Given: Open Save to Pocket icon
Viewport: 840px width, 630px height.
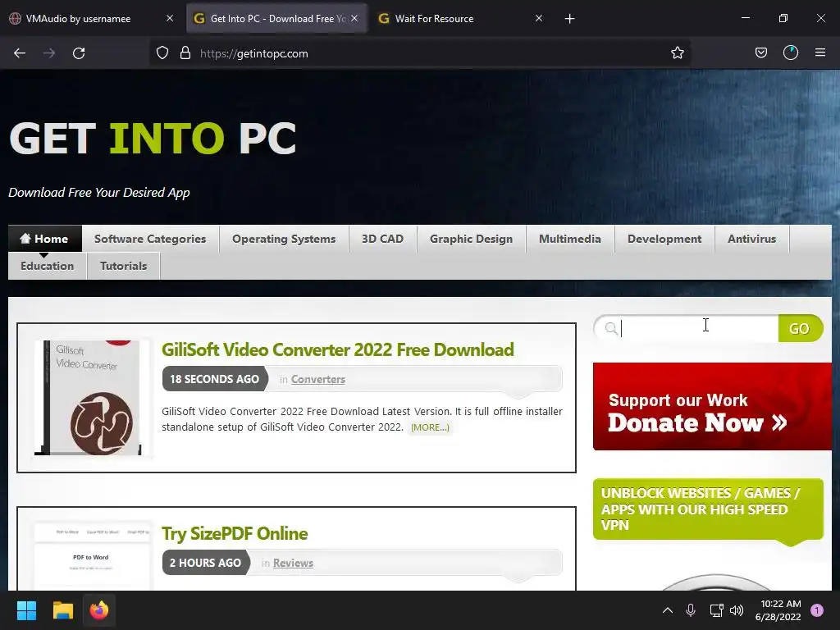Looking at the screenshot, I should tap(761, 53).
